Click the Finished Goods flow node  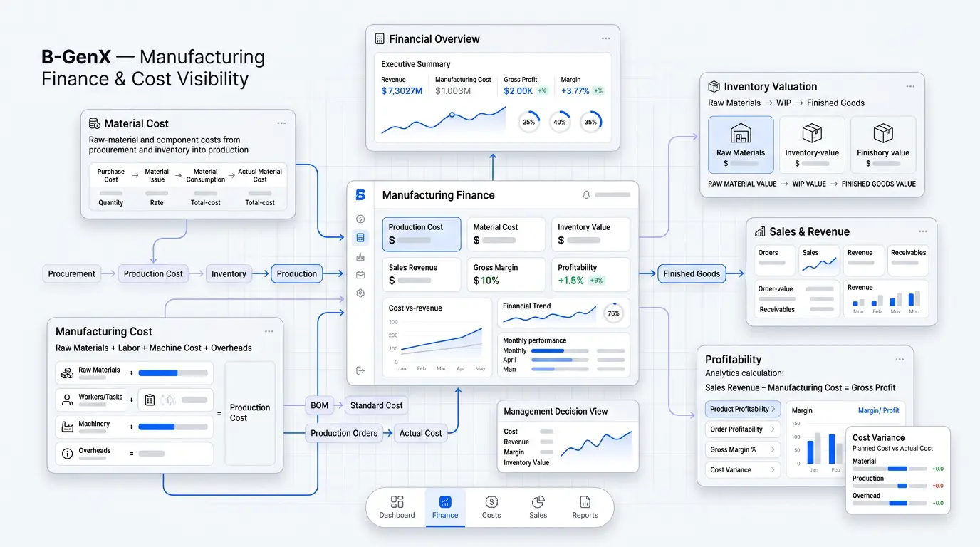point(692,273)
